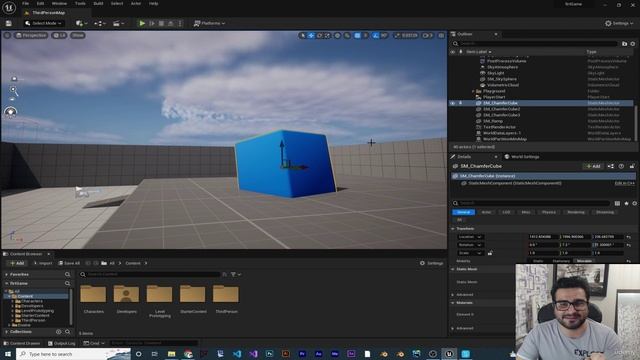Click Import in Content Browser
640x360 pixels.
[43, 263]
